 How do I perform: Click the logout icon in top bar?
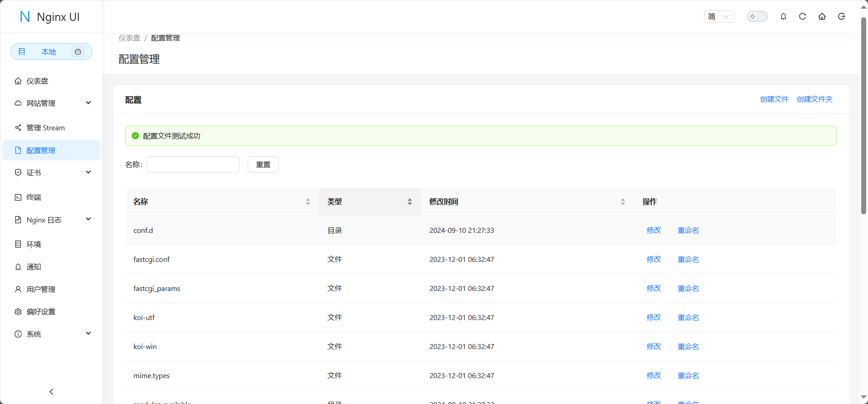(x=841, y=17)
